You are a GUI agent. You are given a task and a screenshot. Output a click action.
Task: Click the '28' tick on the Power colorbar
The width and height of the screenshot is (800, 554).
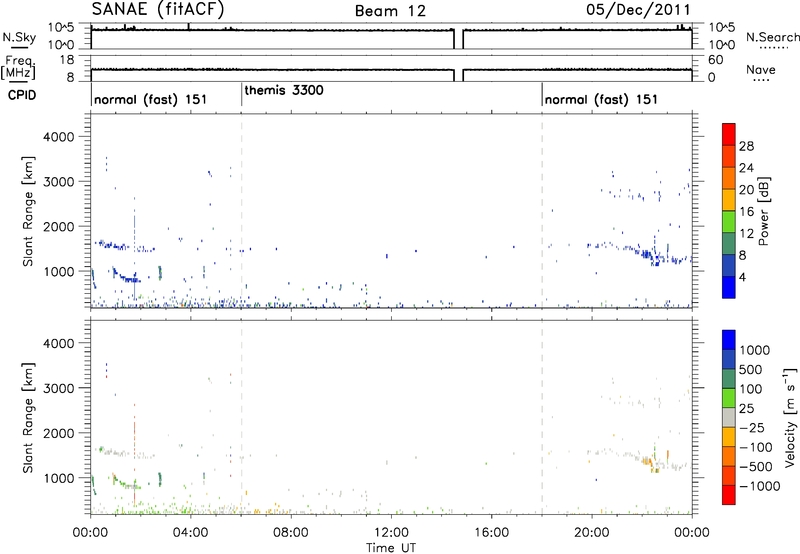pyautogui.click(x=746, y=146)
